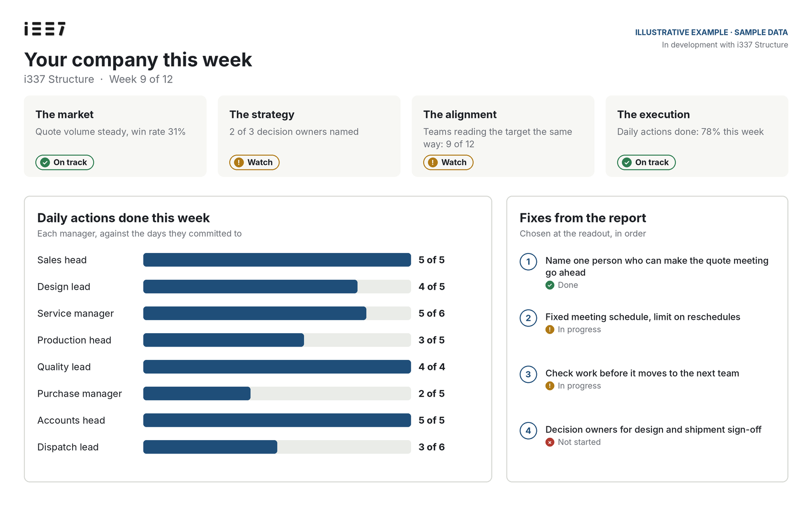Screen dimensions: 812x506
Task: Select the Sales head row label
Action: coord(62,260)
